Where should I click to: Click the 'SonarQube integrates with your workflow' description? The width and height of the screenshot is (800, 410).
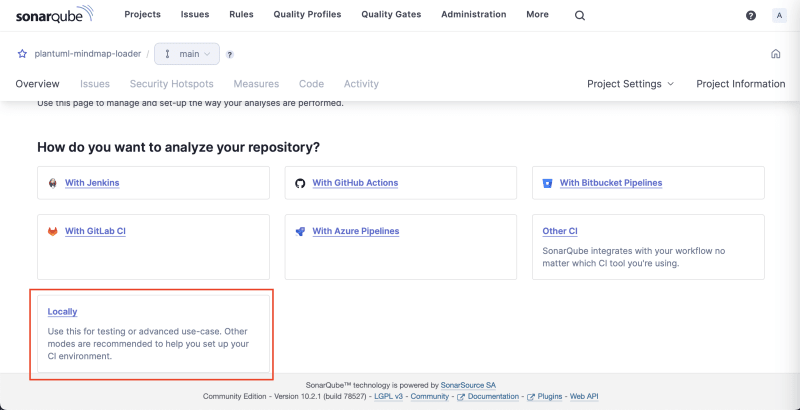(634, 258)
